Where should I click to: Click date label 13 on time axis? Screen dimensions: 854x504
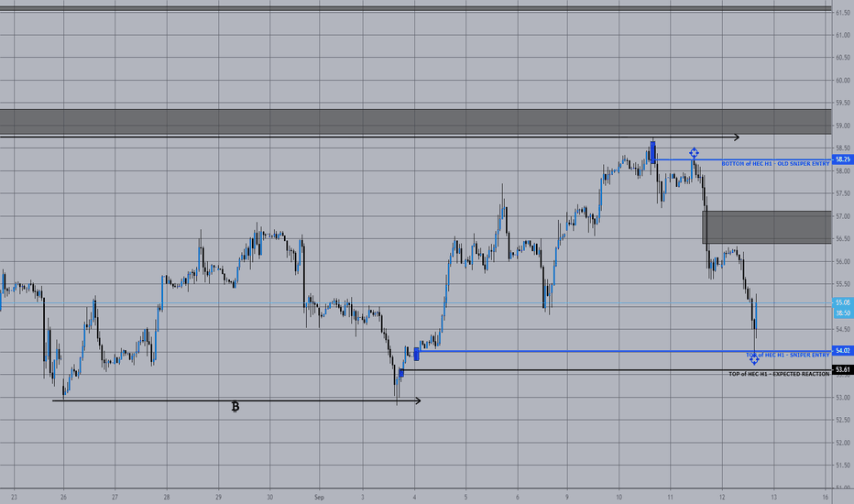(x=774, y=497)
